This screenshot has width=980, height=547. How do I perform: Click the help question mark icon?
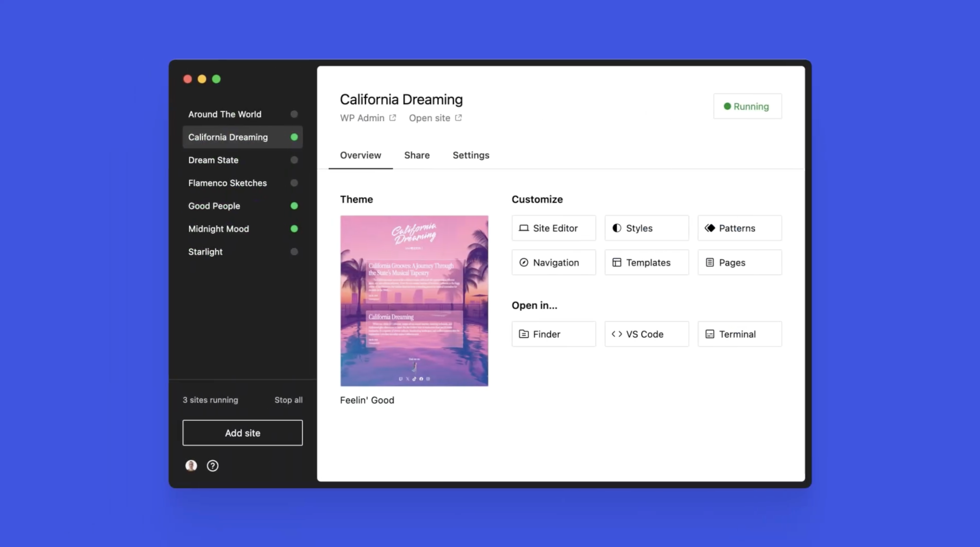(212, 465)
